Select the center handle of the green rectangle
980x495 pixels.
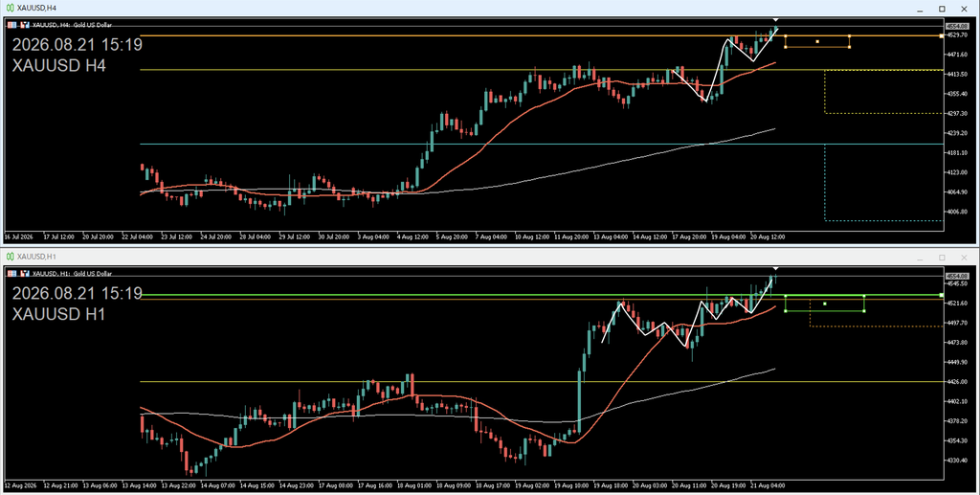[825, 304]
